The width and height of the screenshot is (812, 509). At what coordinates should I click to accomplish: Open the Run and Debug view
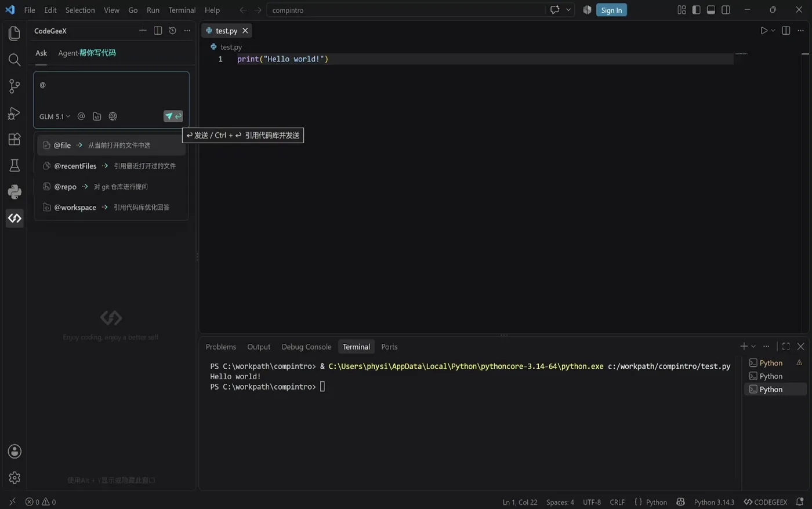(14, 113)
